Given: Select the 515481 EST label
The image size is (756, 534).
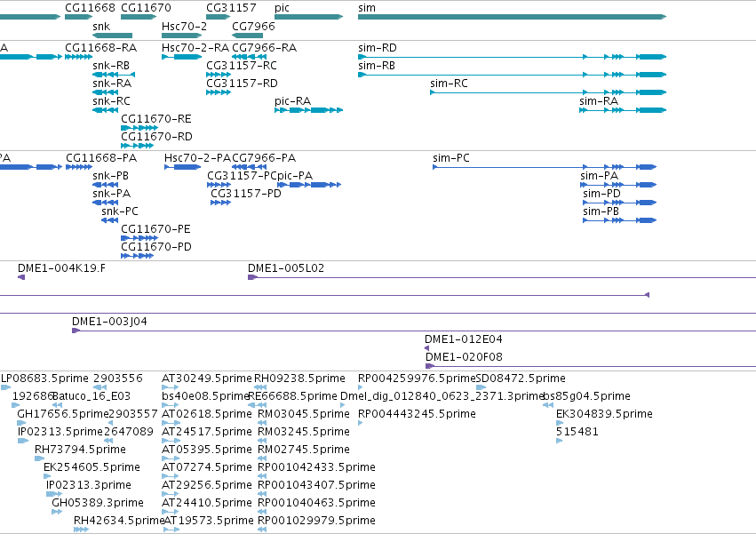Looking at the screenshot, I should click(x=577, y=432).
